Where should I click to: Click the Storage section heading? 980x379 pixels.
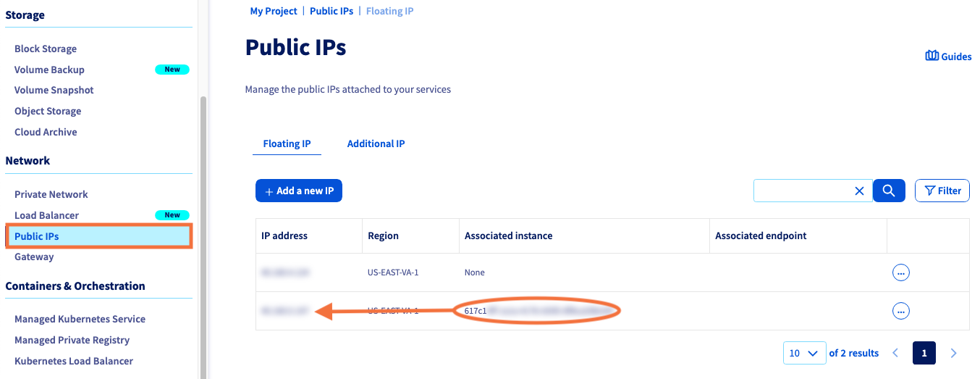coord(25,14)
